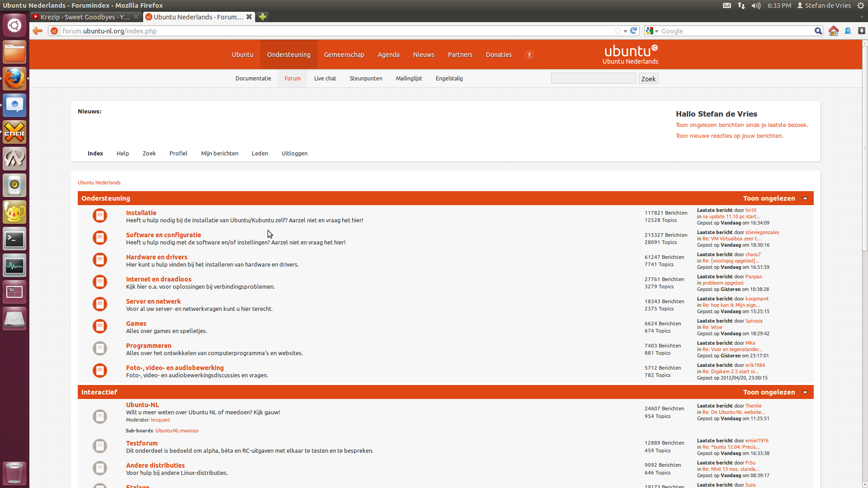Click the Google search input box
The image size is (868, 488).
click(737, 31)
